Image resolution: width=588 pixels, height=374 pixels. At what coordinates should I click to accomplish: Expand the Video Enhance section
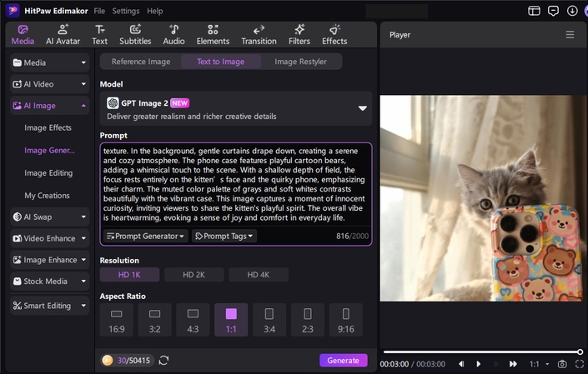click(50, 238)
